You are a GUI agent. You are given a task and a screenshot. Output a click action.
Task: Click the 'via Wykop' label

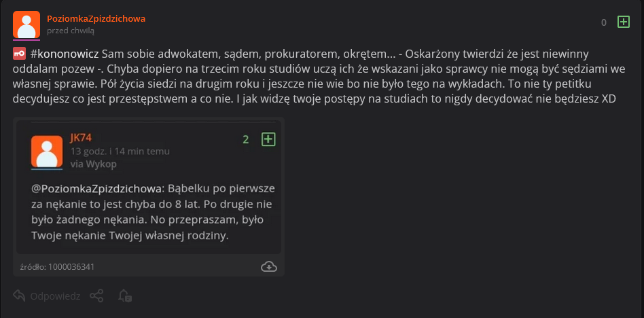[x=93, y=164]
